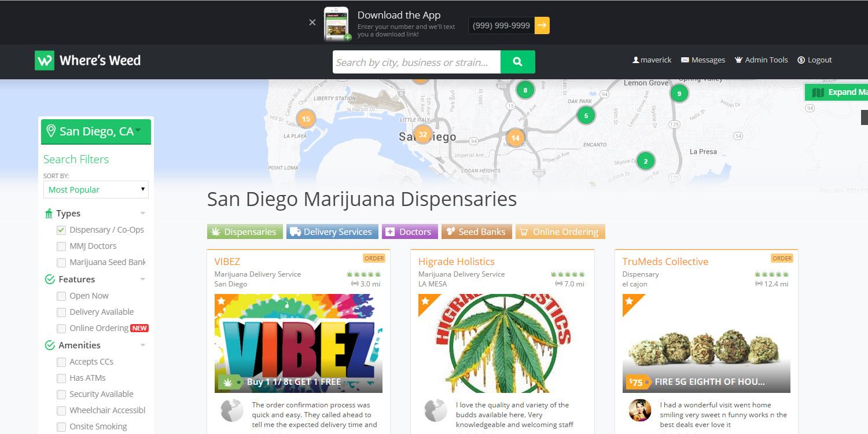868x434 pixels.
Task: Open the San Diego, CA location dropdown
Action: click(x=96, y=131)
